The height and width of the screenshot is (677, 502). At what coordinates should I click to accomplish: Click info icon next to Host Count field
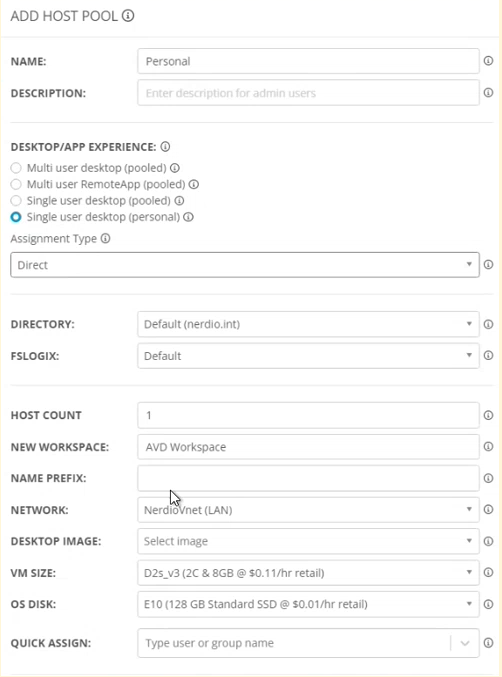488,415
